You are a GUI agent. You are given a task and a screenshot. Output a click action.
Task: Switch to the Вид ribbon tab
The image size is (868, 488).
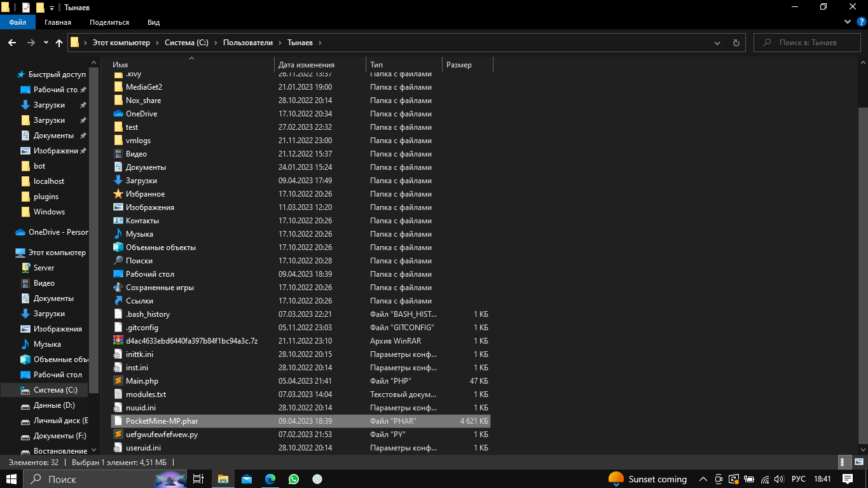pos(153,22)
